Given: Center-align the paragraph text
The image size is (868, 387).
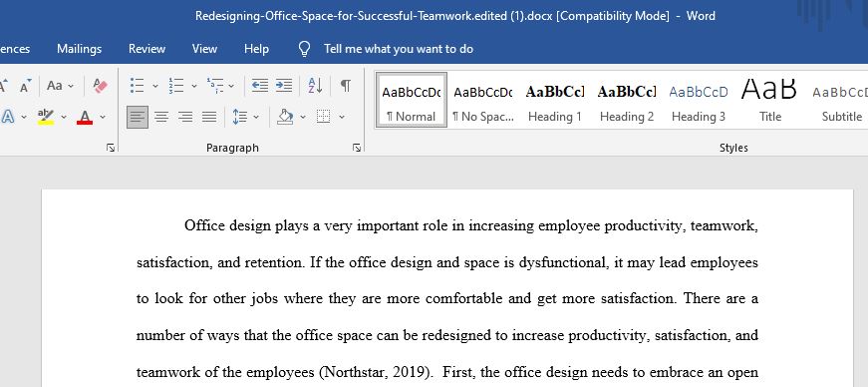Looking at the screenshot, I should (161, 117).
